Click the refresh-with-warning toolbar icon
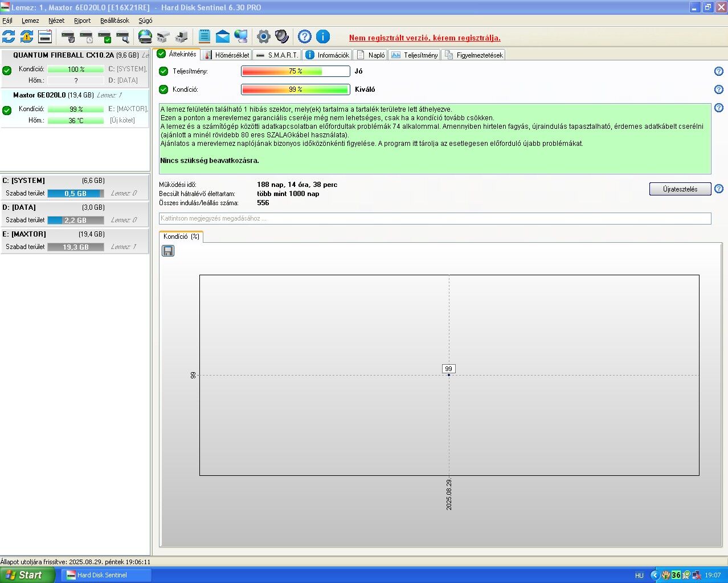The width and height of the screenshot is (728, 583). coord(27,36)
